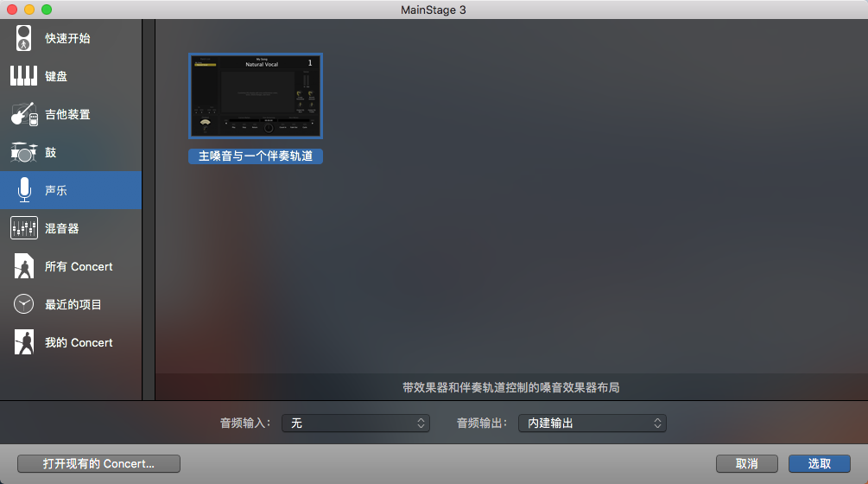Image resolution: width=868 pixels, height=484 pixels.
Task: Click the performer icon for 我的 Concert
Action: pyautogui.click(x=24, y=342)
